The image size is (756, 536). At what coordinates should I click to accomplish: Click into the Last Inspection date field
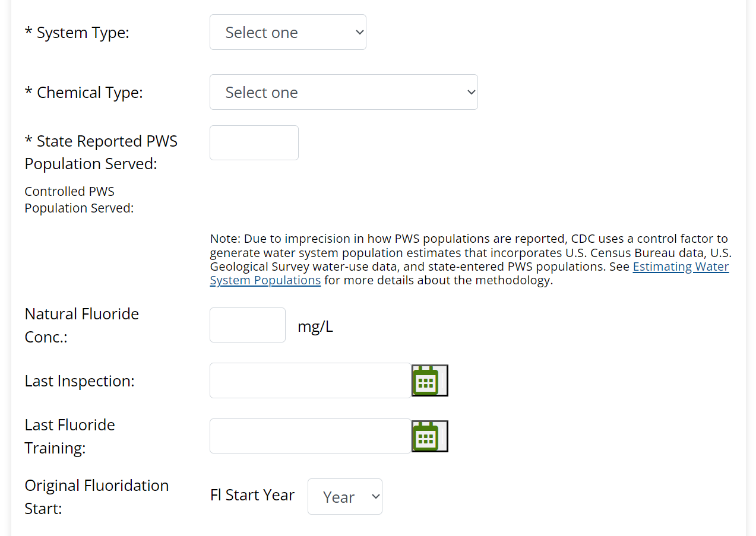(310, 380)
